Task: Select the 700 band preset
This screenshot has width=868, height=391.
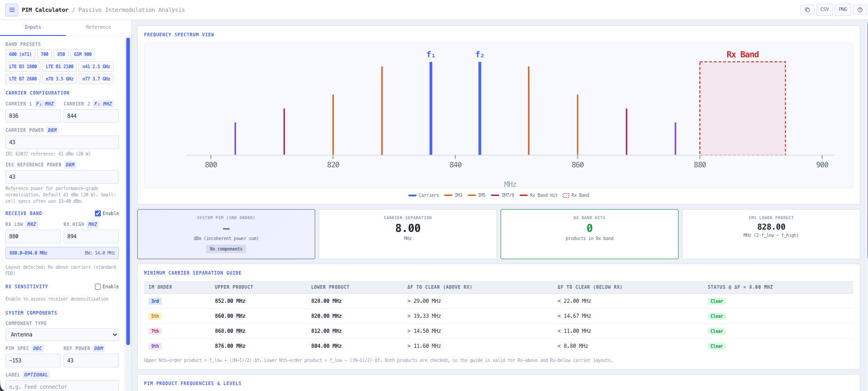Action: 45,55
